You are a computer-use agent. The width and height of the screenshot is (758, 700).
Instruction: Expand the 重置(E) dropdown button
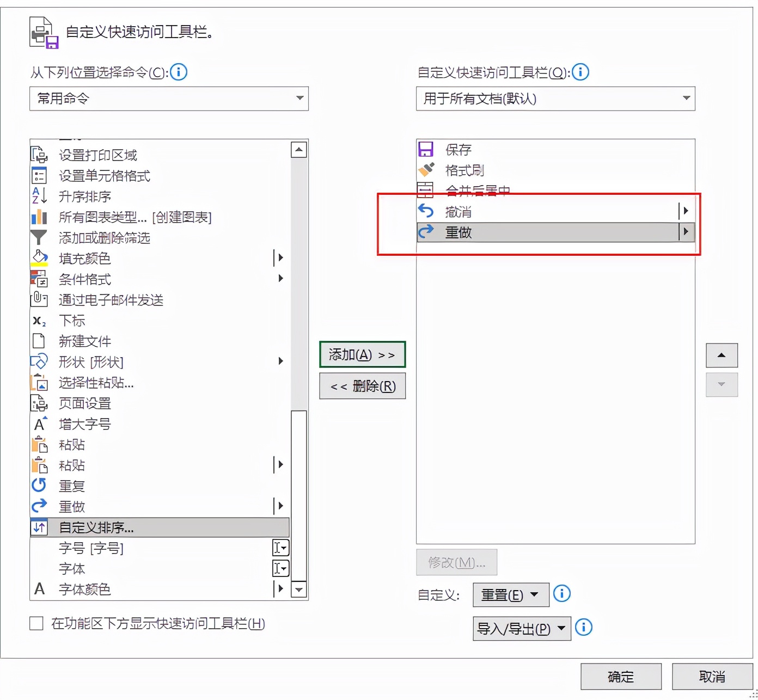(x=511, y=594)
